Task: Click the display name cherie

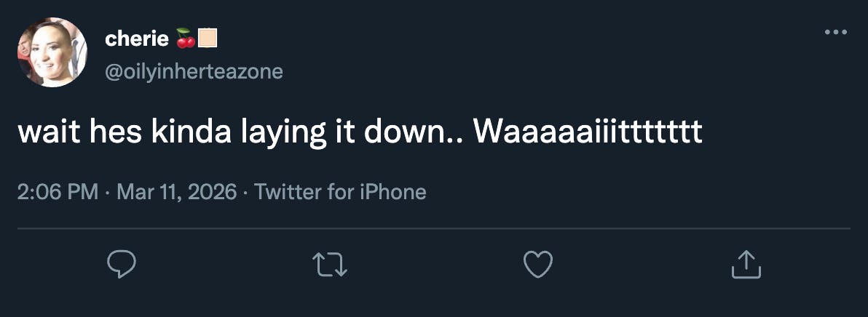Action: pos(138,39)
